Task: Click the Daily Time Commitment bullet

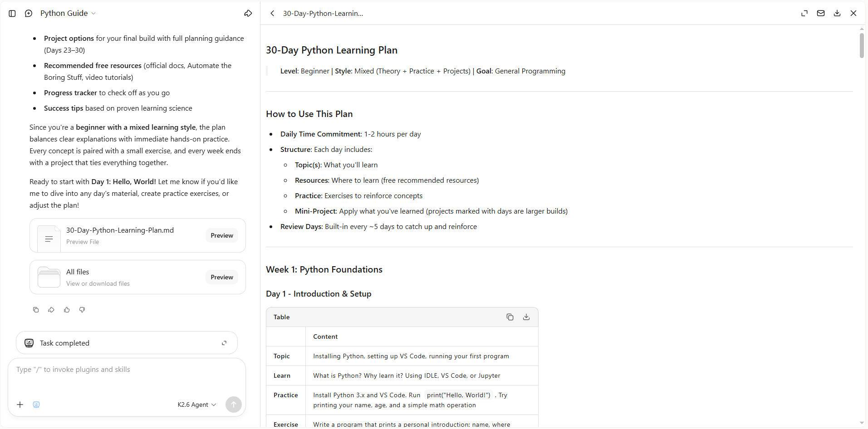Action: click(x=351, y=134)
